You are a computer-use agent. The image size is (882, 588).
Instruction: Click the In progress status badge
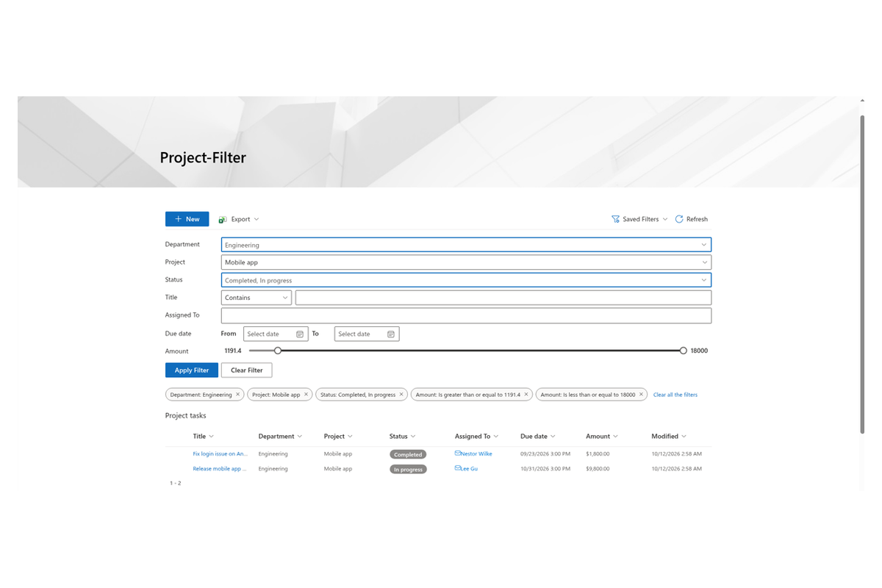[x=408, y=470]
